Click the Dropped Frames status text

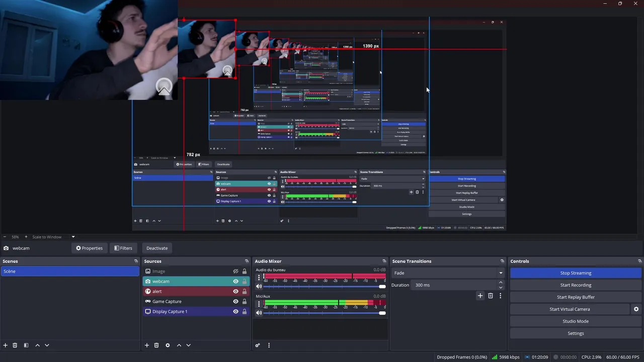tap(462, 357)
